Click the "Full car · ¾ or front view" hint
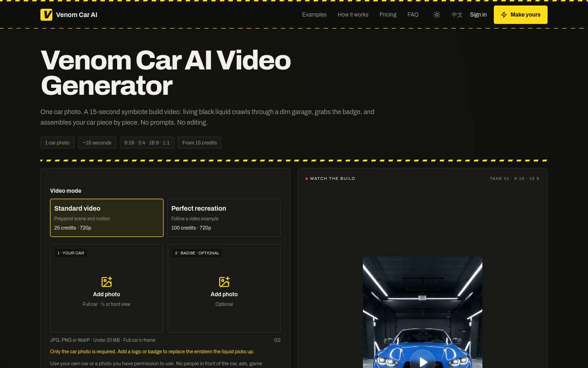Viewport: 588px width, 368px height. tap(107, 305)
